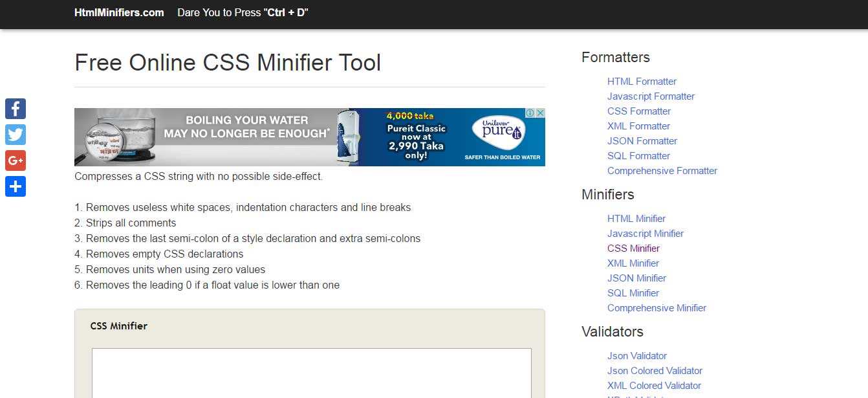The height and width of the screenshot is (398, 868).
Task: Click the Facebook share icon
Action: point(16,109)
